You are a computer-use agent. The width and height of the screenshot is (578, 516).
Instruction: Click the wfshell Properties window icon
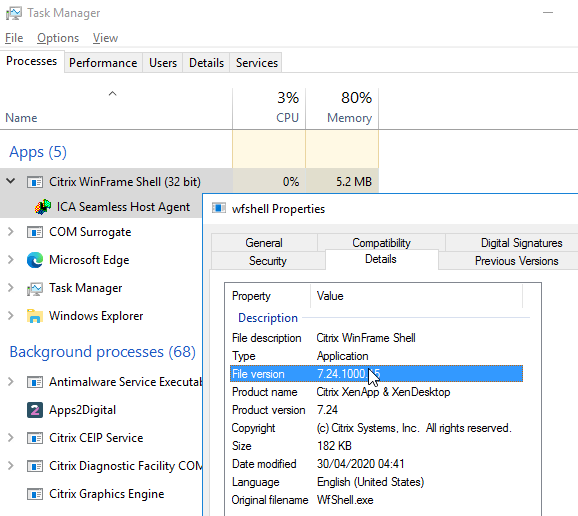[x=219, y=208]
